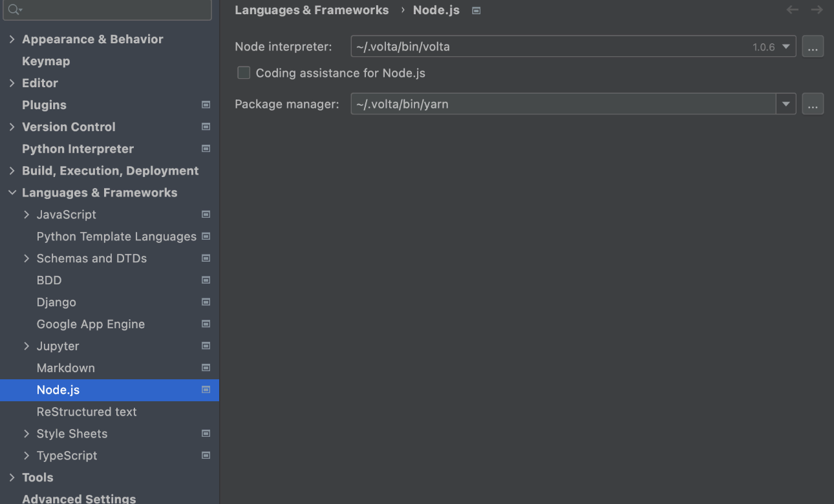Click the 1.0.6 version label
The image size is (834, 504).
coord(764,47)
